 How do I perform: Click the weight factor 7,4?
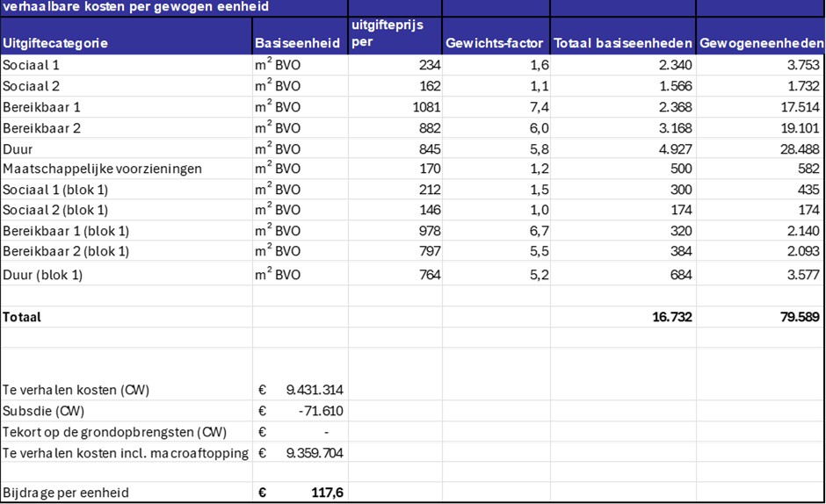tap(540, 107)
